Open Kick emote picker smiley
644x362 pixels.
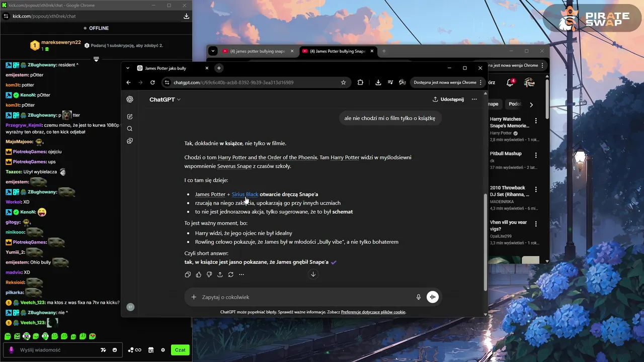pos(115,350)
